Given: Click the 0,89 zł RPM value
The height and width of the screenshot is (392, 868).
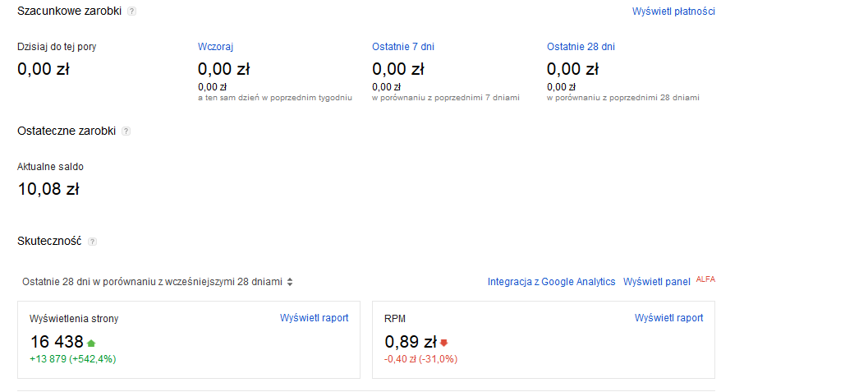Looking at the screenshot, I should pyautogui.click(x=411, y=342).
